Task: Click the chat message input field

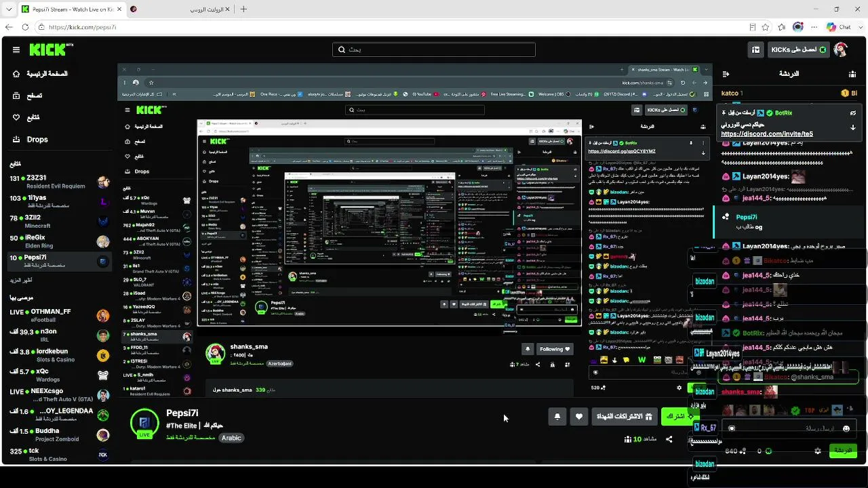Action: coord(789,428)
